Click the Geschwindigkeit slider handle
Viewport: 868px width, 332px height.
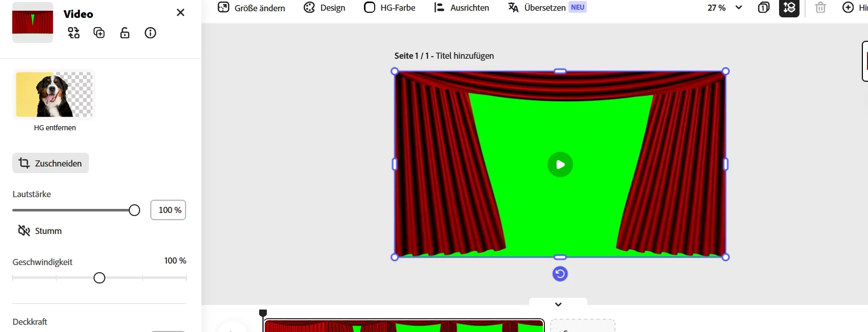100,278
